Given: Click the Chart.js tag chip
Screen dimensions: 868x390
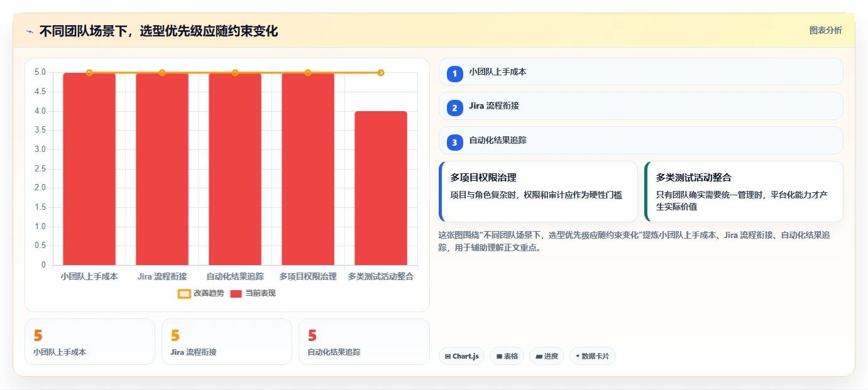Looking at the screenshot, I should point(461,356).
